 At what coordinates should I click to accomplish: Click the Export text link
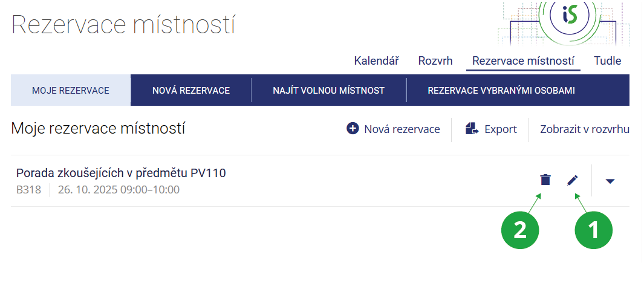(x=501, y=129)
